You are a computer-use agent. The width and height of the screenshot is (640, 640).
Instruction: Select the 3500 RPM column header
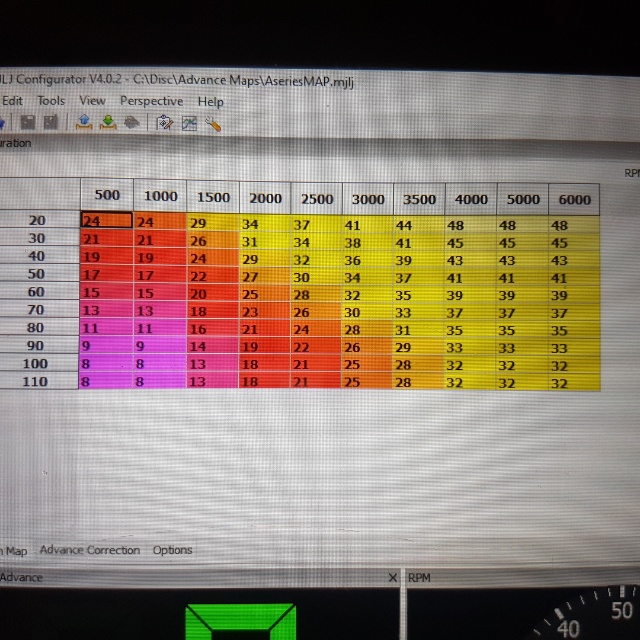[420, 199]
